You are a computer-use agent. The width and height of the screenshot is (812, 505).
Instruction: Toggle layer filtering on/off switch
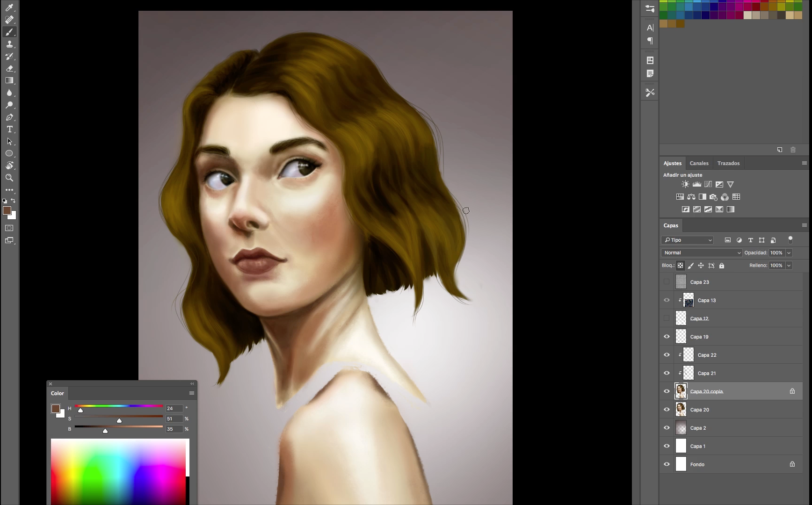click(x=790, y=240)
